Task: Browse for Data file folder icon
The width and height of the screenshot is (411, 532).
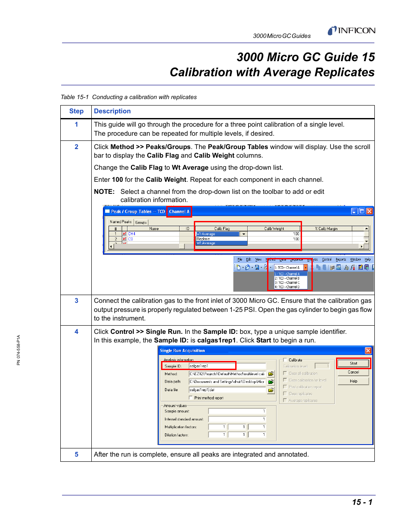Action: (271, 390)
